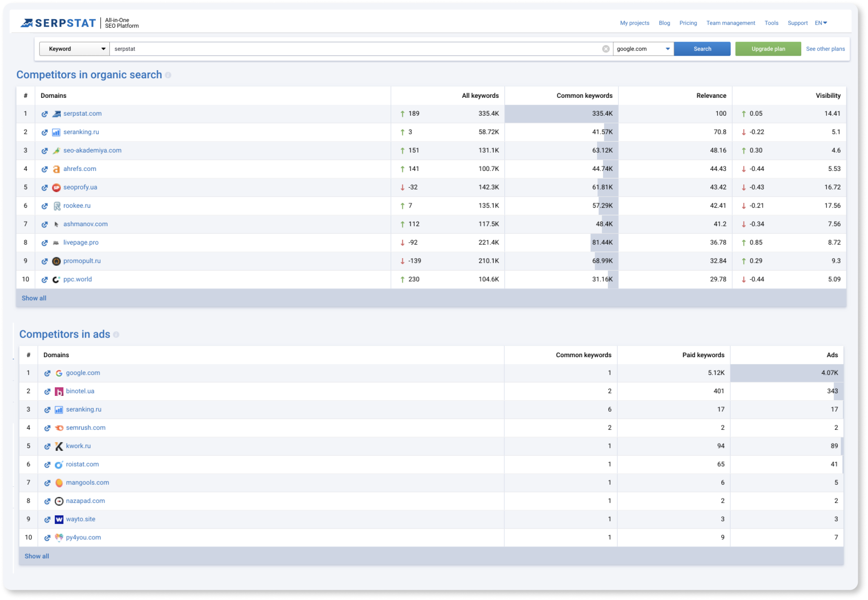Sort ads table by Paid keywords header

tap(703, 355)
